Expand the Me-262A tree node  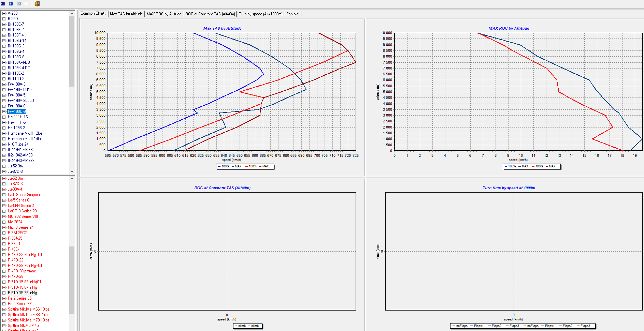[x=4, y=222]
